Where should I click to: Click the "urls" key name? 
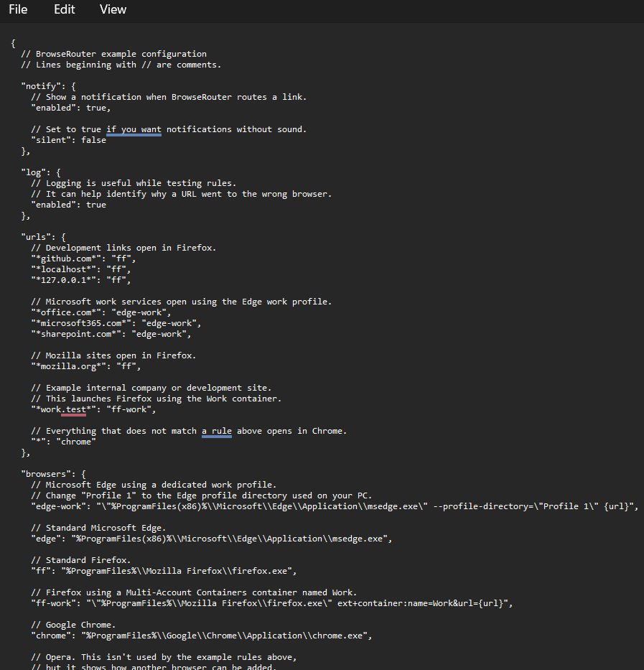pos(36,237)
